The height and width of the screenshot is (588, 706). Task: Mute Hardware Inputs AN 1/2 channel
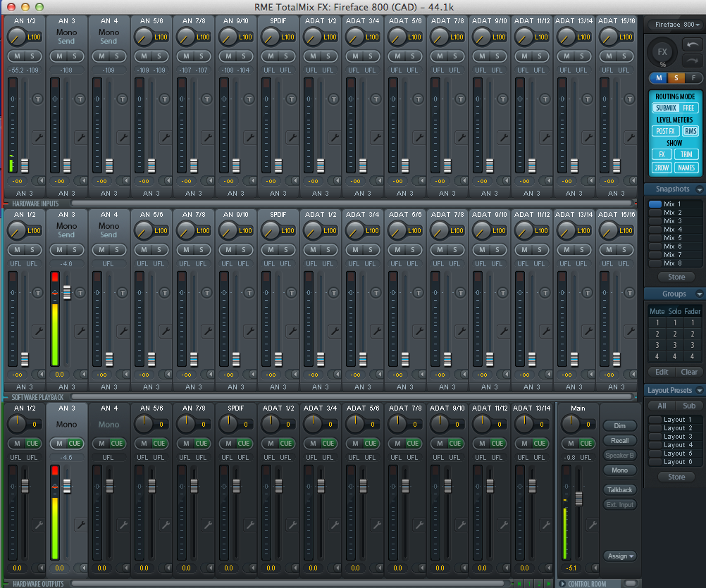pos(17,56)
